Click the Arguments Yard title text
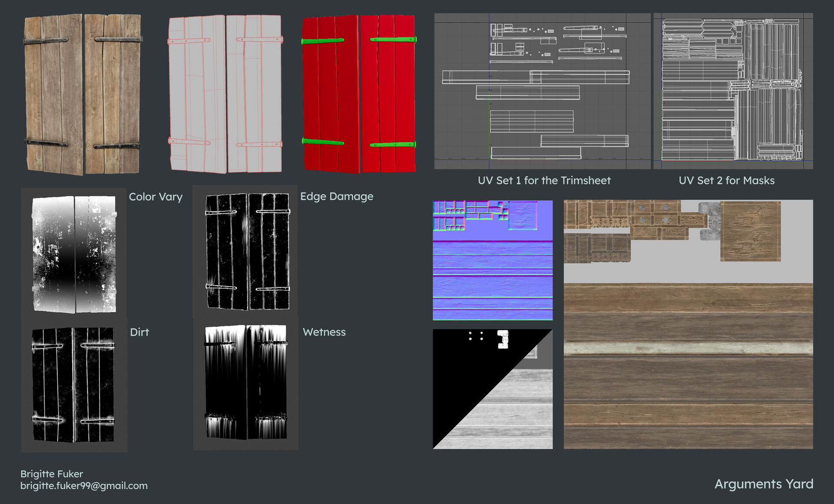Viewport: 834px width, 504px height. coord(764,484)
